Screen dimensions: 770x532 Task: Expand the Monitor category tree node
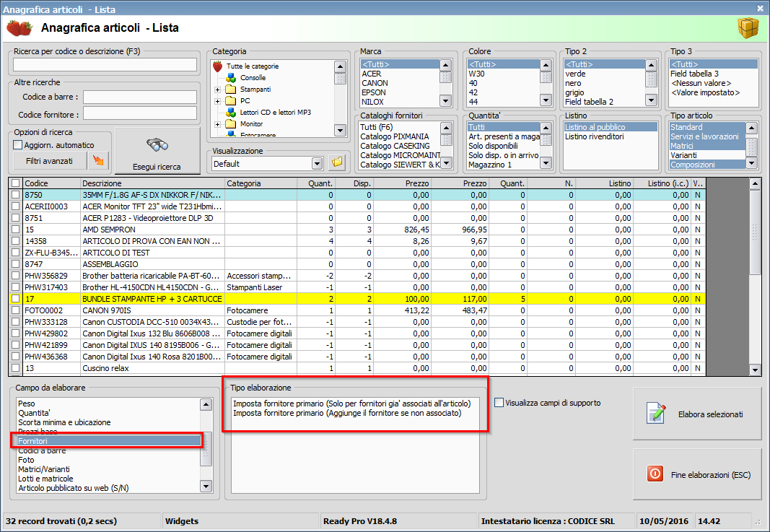(217, 124)
